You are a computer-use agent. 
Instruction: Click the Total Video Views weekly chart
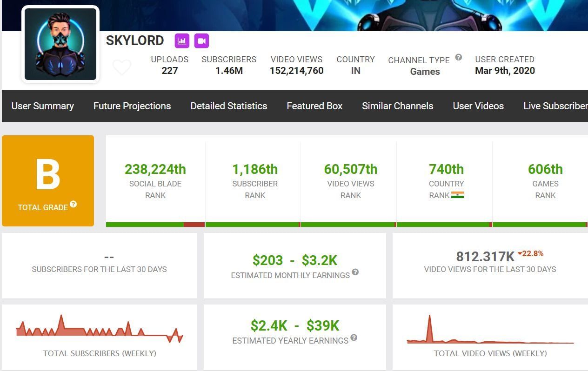tap(490, 331)
